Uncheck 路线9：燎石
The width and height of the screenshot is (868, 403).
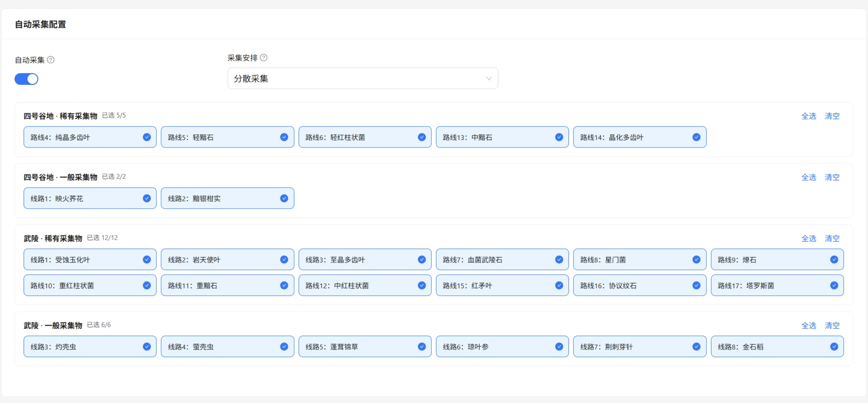777,259
